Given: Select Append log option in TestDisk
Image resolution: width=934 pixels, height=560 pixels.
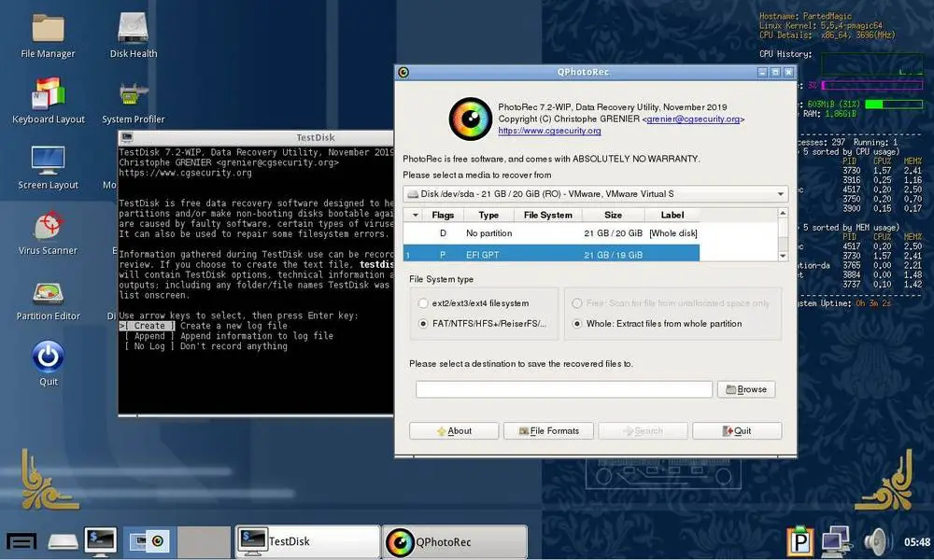Looking at the screenshot, I should point(149,336).
